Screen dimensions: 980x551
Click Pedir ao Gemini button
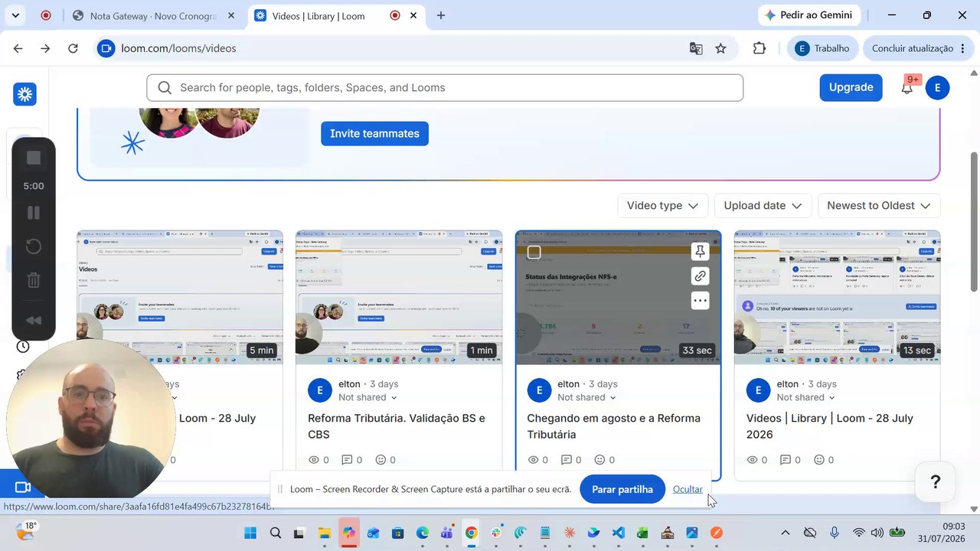tap(809, 15)
